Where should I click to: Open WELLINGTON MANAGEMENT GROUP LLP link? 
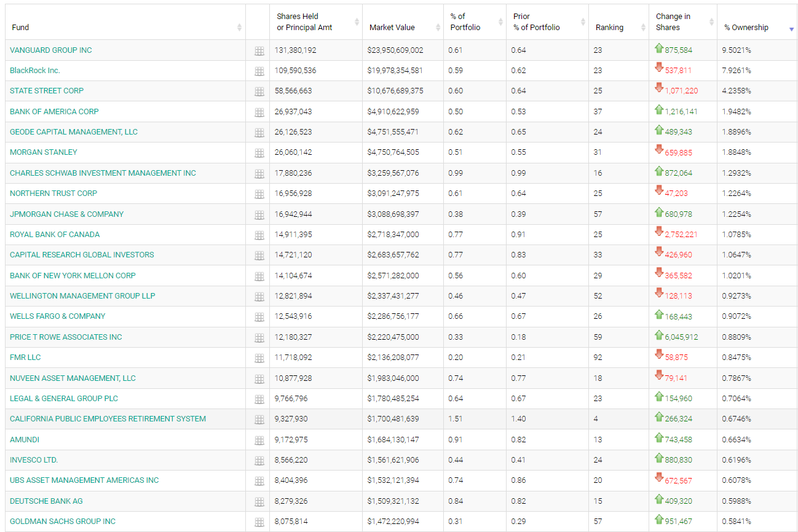[x=82, y=296]
